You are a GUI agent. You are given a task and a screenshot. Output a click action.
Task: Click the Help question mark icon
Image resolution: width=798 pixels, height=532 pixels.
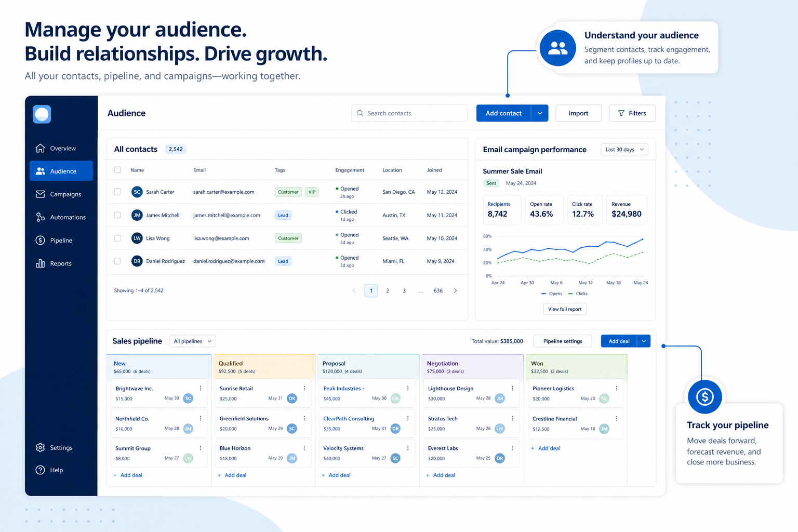pyautogui.click(x=40, y=470)
